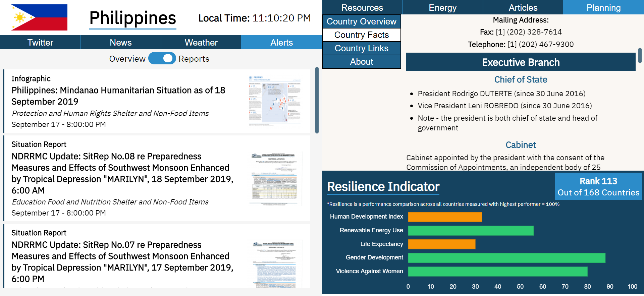This screenshot has width=644, height=296.
Task: Select the Alerts tab
Action: (281, 43)
